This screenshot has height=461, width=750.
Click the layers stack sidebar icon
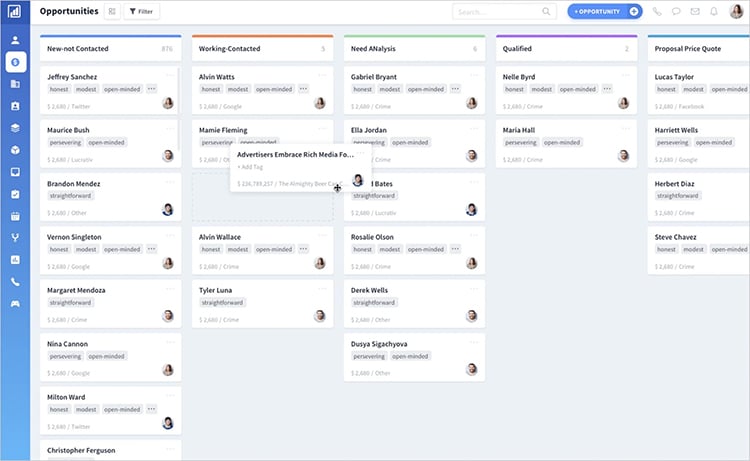click(x=15, y=128)
